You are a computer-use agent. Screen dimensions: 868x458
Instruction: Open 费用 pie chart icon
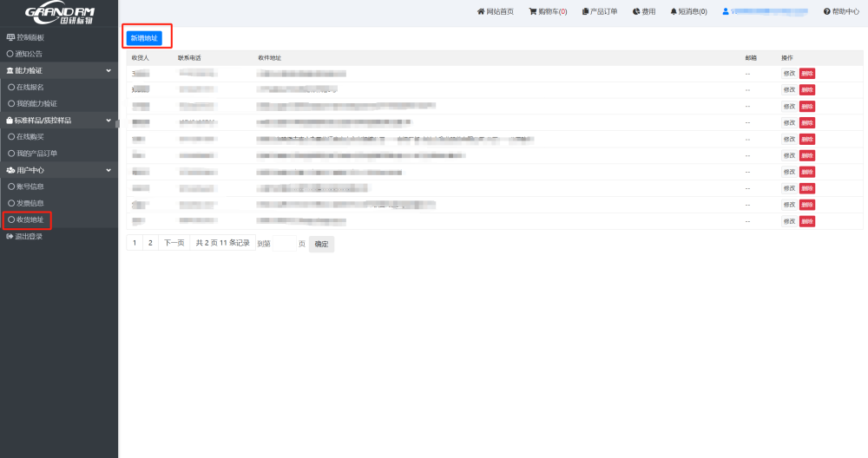click(636, 11)
